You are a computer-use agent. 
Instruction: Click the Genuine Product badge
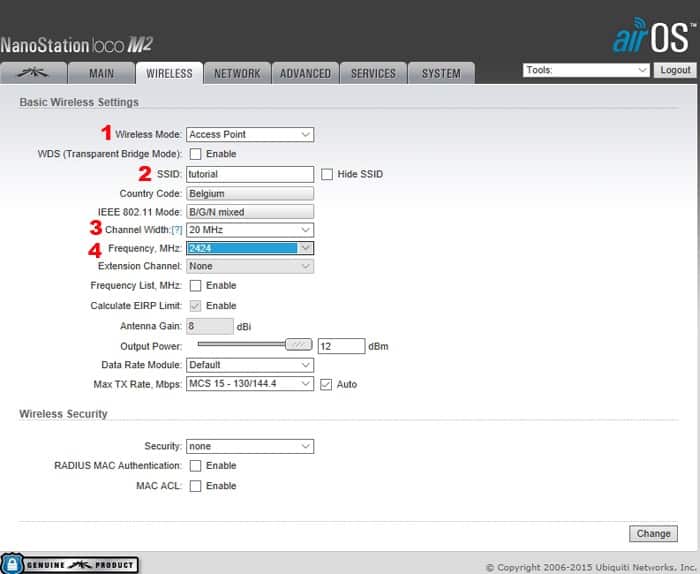pyautogui.click(x=70, y=564)
